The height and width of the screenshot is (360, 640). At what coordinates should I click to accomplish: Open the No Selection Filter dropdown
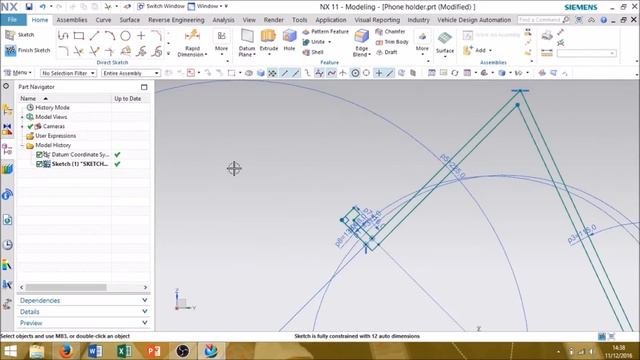[x=68, y=73]
